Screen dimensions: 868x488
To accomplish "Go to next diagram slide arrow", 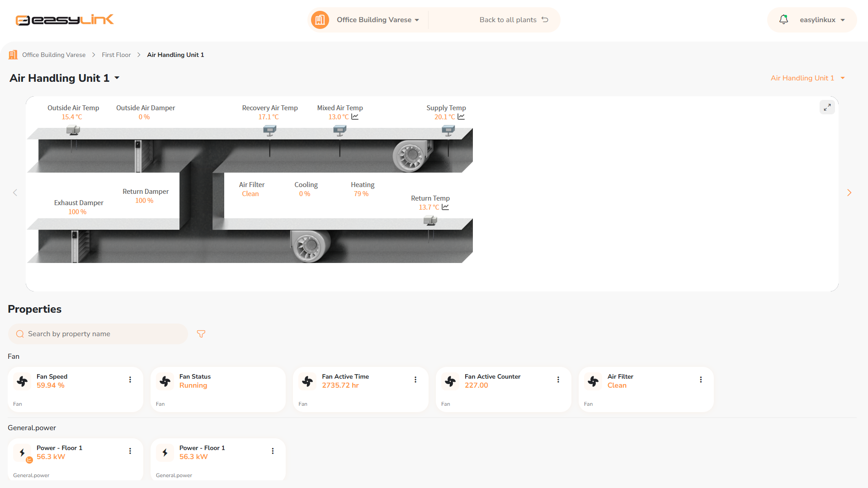I will tap(849, 193).
